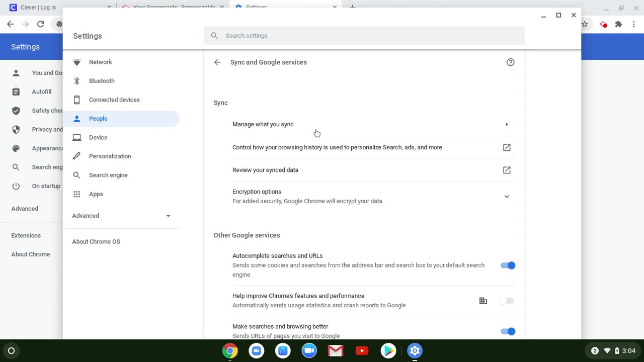Click About Chrome in background Chrome settings
Image resolution: width=644 pixels, height=362 pixels.
(31, 254)
